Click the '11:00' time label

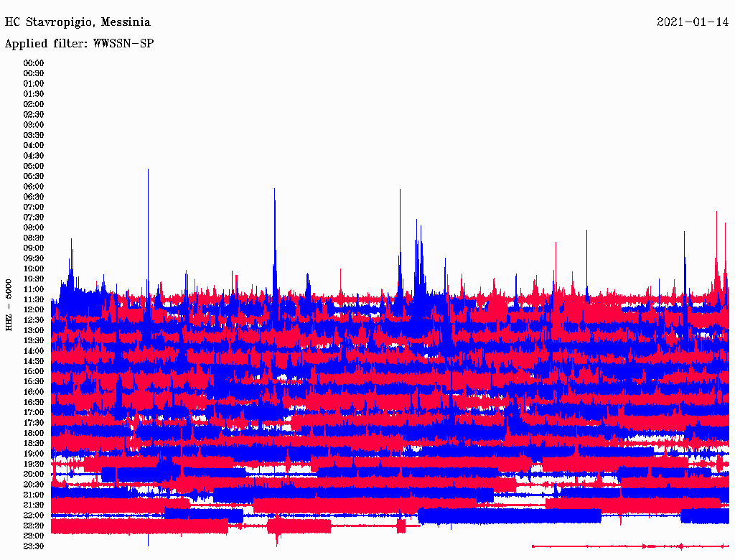pyautogui.click(x=34, y=289)
